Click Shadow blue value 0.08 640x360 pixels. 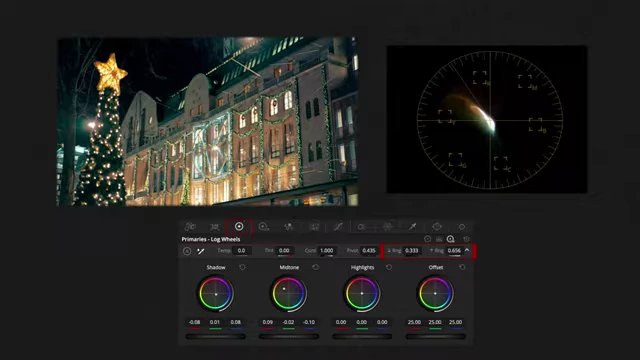[236, 322]
